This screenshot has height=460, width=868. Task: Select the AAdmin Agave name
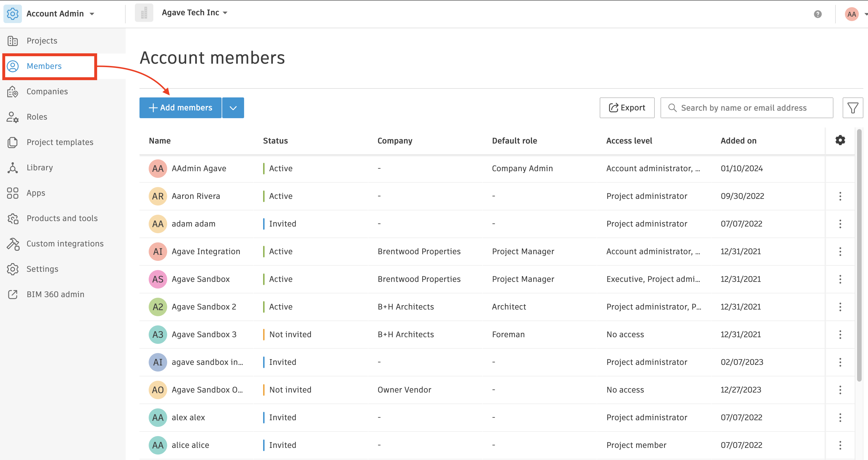pyautogui.click(x=199, y=169)
